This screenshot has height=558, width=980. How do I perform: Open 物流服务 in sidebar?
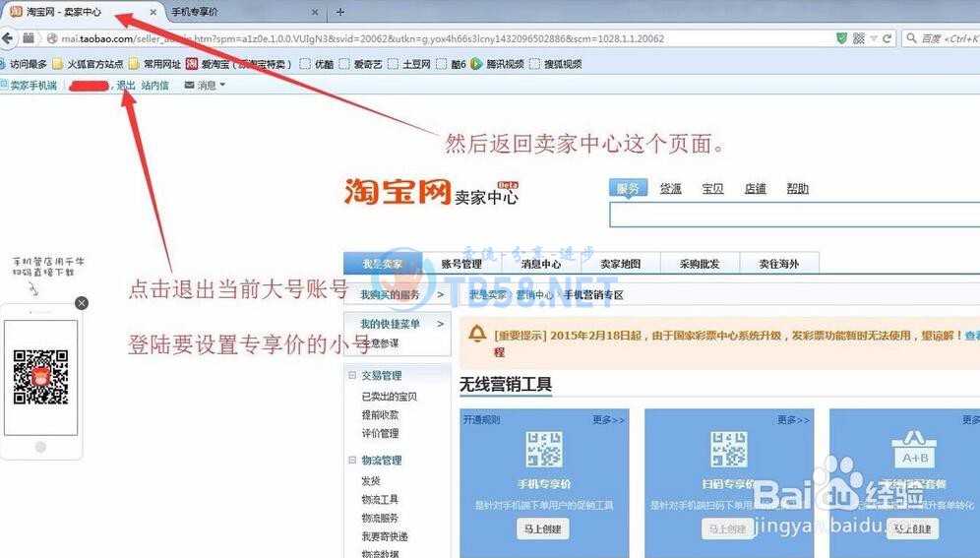click(x=380, y=518)
